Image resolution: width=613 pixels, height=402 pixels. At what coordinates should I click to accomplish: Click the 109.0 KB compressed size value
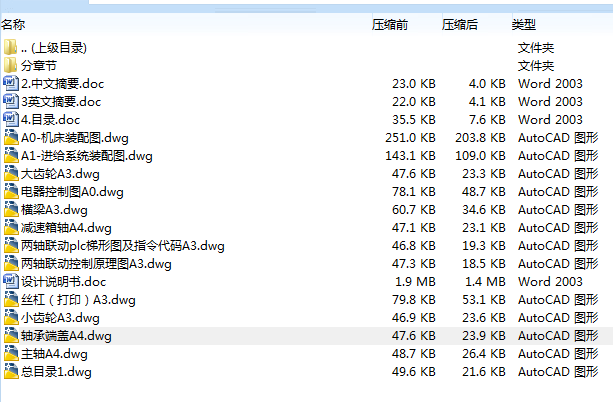(x=480, y=156)
